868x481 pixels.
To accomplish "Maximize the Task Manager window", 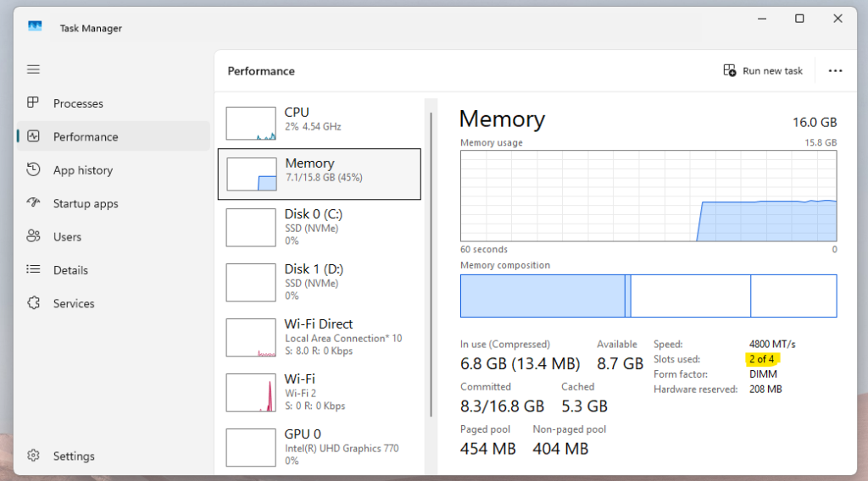I will coord(799,19).
